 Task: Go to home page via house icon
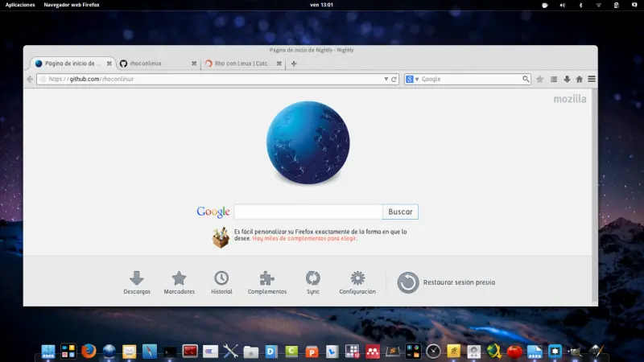(x=579, y=79)
